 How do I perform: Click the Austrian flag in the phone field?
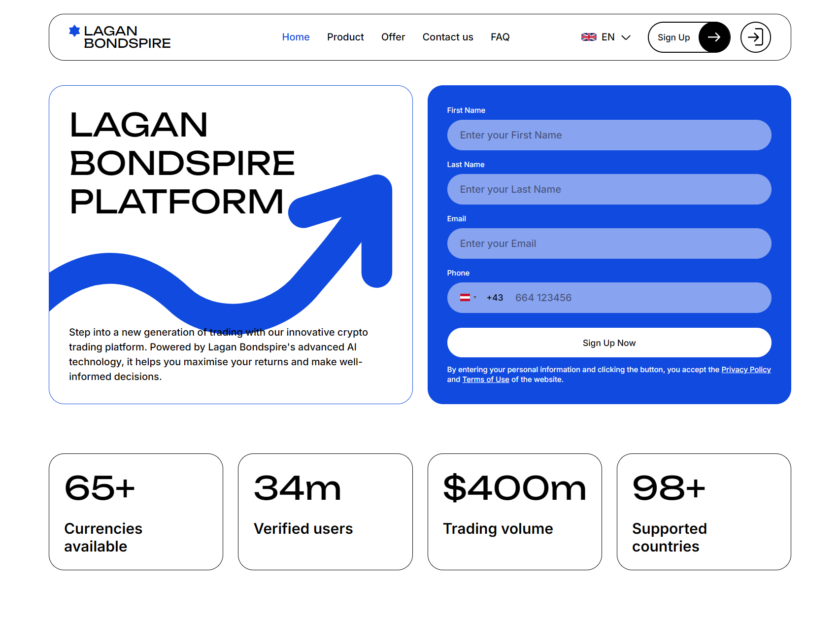(x=466, y=297)
